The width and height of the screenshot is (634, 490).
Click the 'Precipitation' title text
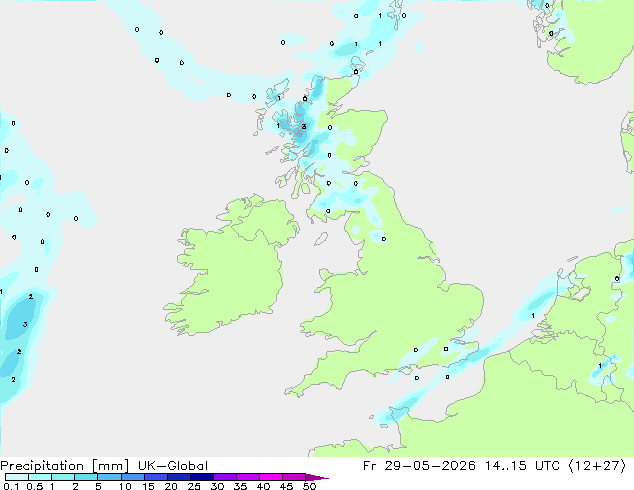pos(42,466)
